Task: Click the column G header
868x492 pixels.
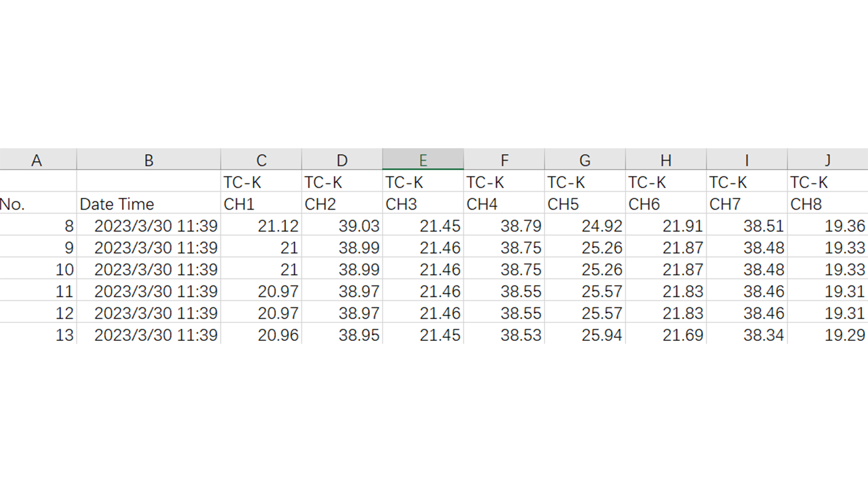Action: click(x=585, y=160)
